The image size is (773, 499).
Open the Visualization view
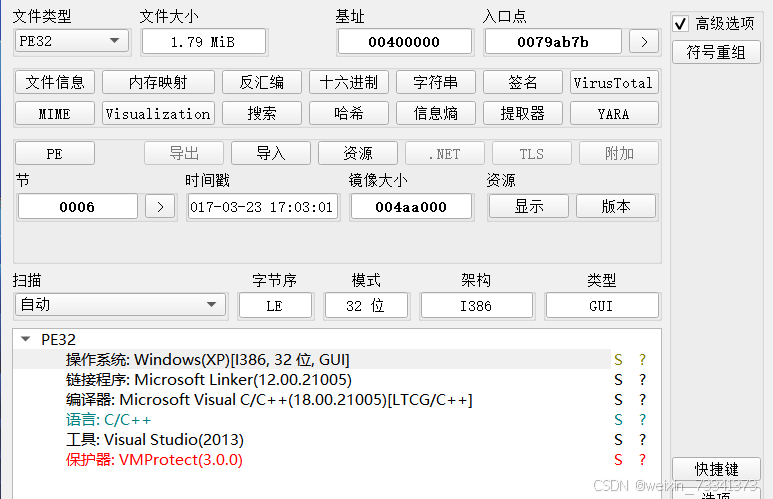158,113
